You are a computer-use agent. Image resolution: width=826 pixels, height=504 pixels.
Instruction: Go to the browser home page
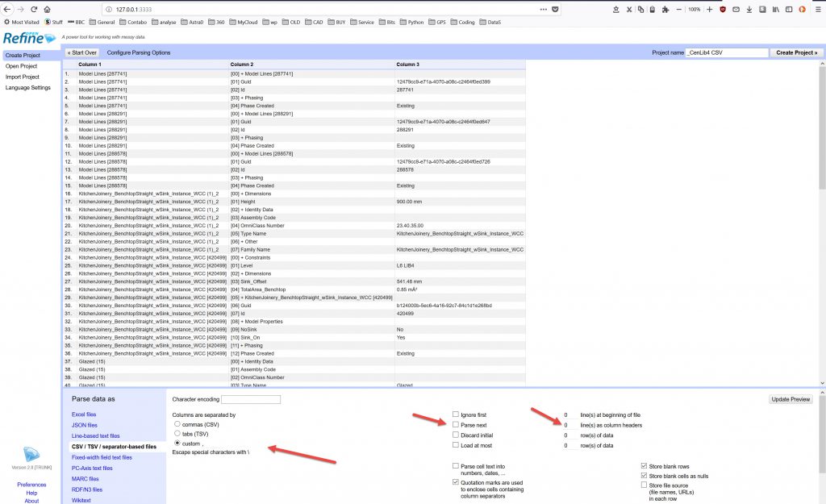click(x=46, y=9)
